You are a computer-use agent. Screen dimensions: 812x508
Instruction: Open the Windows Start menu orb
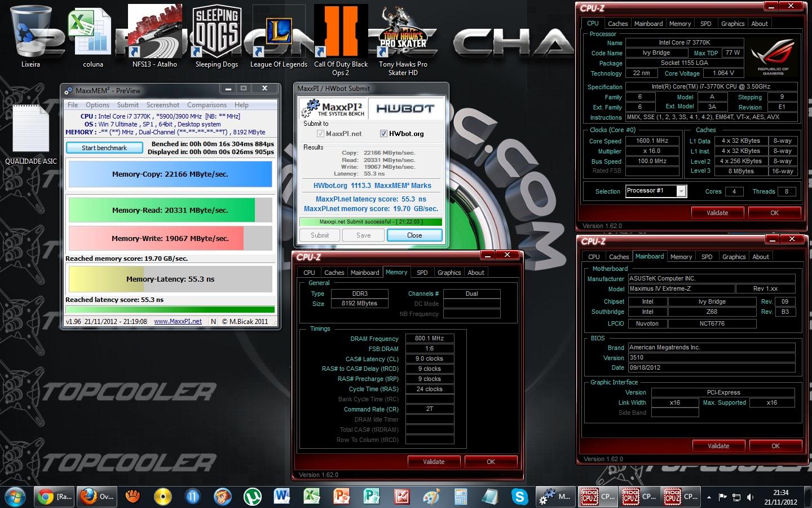(x=15, y=497)
